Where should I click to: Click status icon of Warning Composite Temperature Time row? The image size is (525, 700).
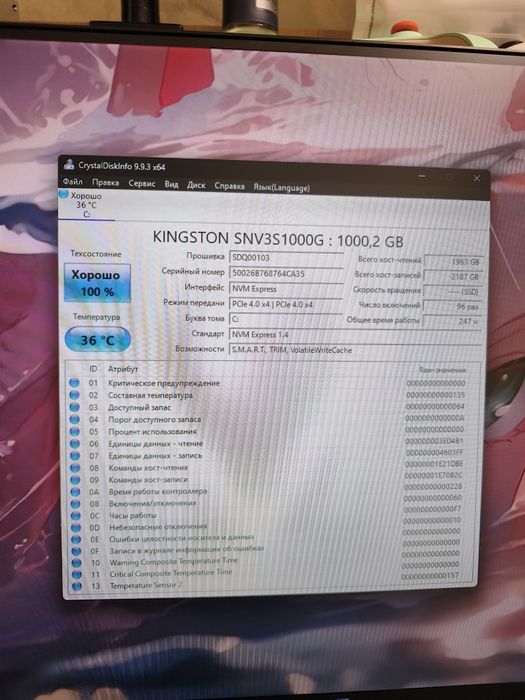77,562
